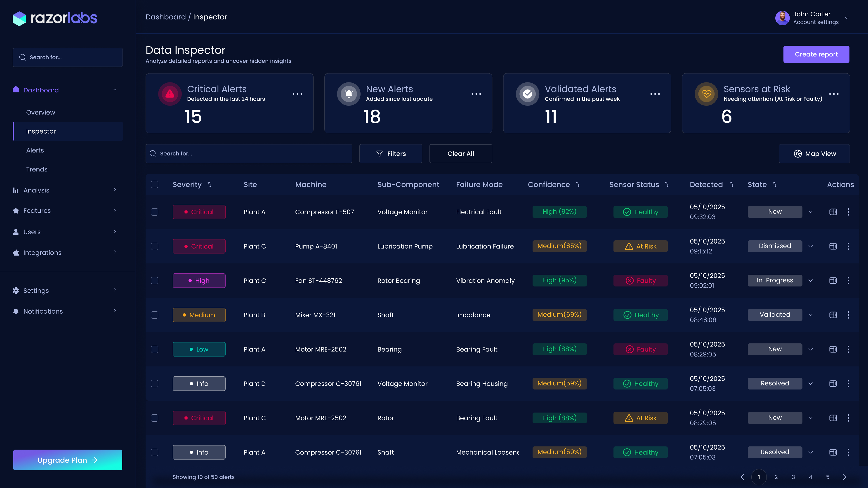
Task: Click the Create report button
Action: click(x=816, y=54)
